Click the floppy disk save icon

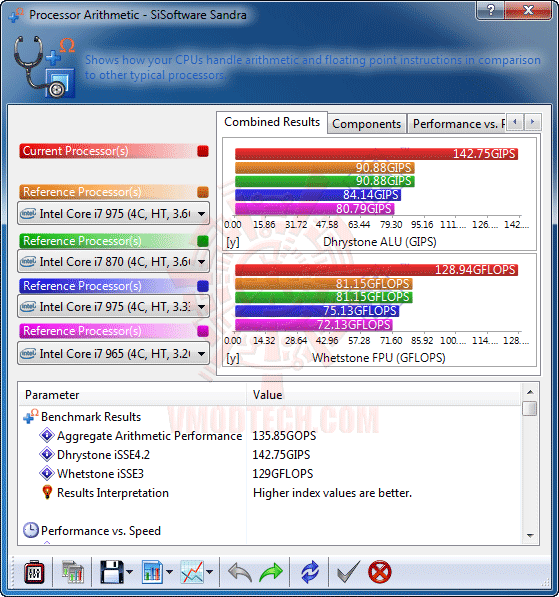(112, 572)
